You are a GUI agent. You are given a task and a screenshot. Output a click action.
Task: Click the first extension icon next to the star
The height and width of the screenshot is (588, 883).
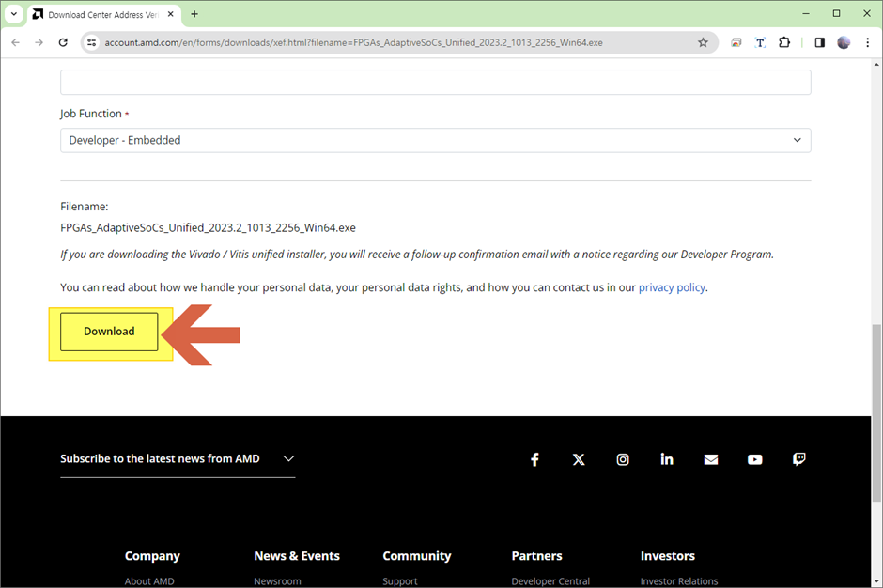[736, 42]
